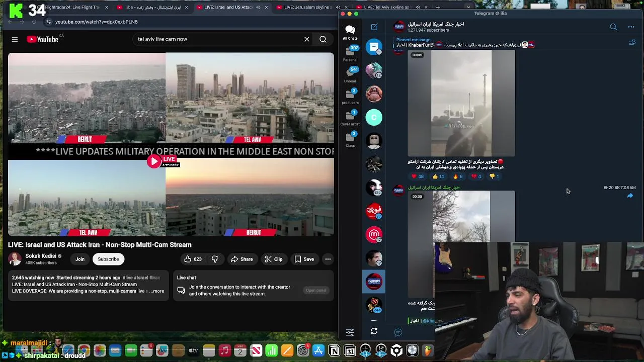Viewport: 644px width, 362px height.
Task: Reload the page in the browser
Action: point(34,22)
